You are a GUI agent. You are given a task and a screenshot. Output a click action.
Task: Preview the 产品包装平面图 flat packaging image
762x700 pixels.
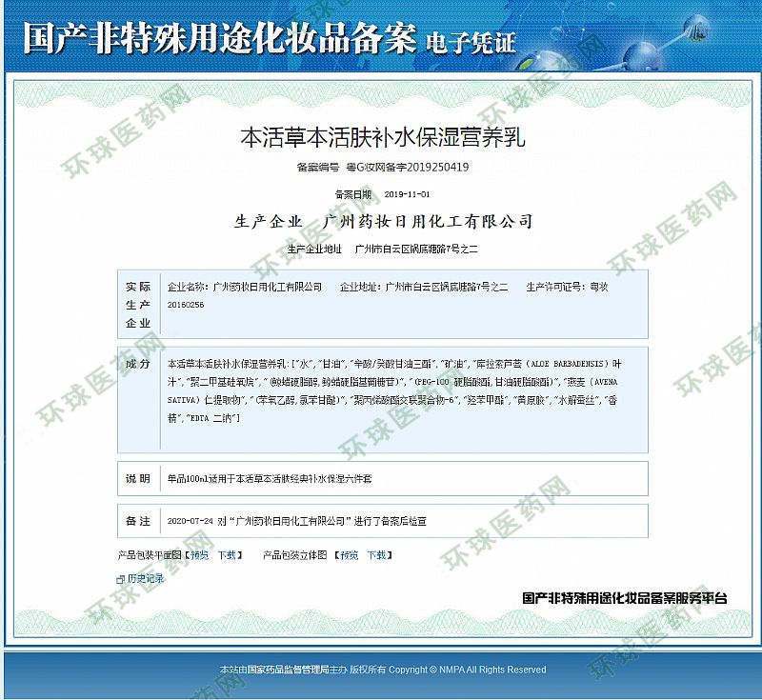[x=198, y=554]
